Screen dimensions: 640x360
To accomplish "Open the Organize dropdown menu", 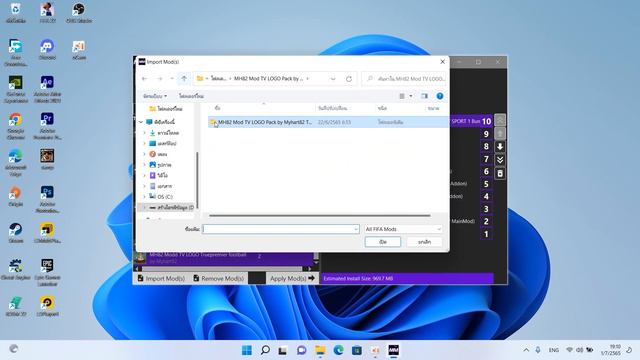I will tap(155, 96).
